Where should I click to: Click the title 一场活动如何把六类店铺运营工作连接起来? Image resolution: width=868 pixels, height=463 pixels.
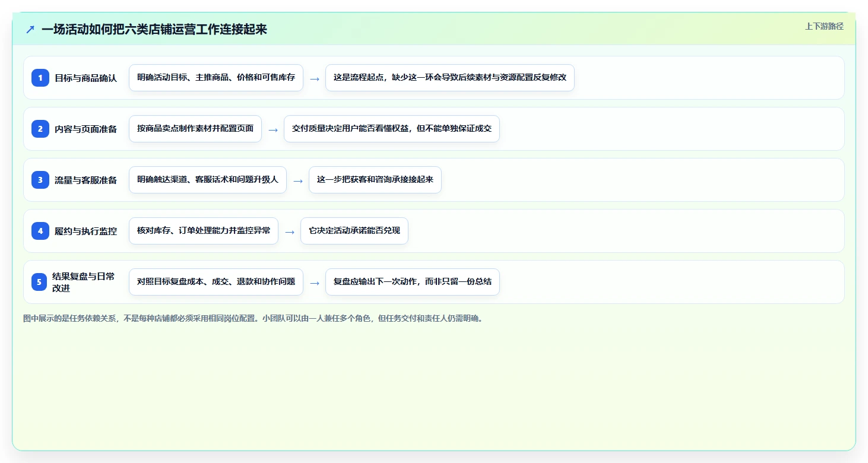click(x=154, y=29)
